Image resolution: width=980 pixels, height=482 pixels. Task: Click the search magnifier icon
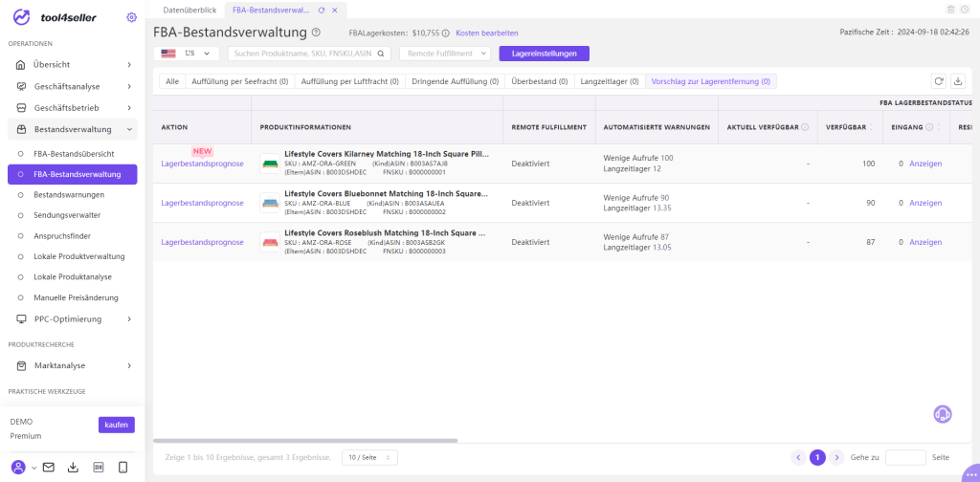pyautogui.click(x=380, y=54)
